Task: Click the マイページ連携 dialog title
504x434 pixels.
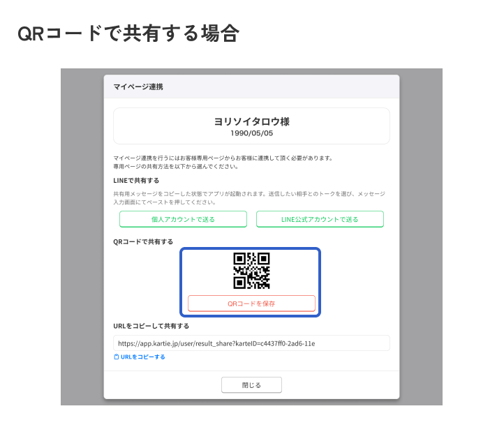Action: pyautogui.click(x=138, y=87)
